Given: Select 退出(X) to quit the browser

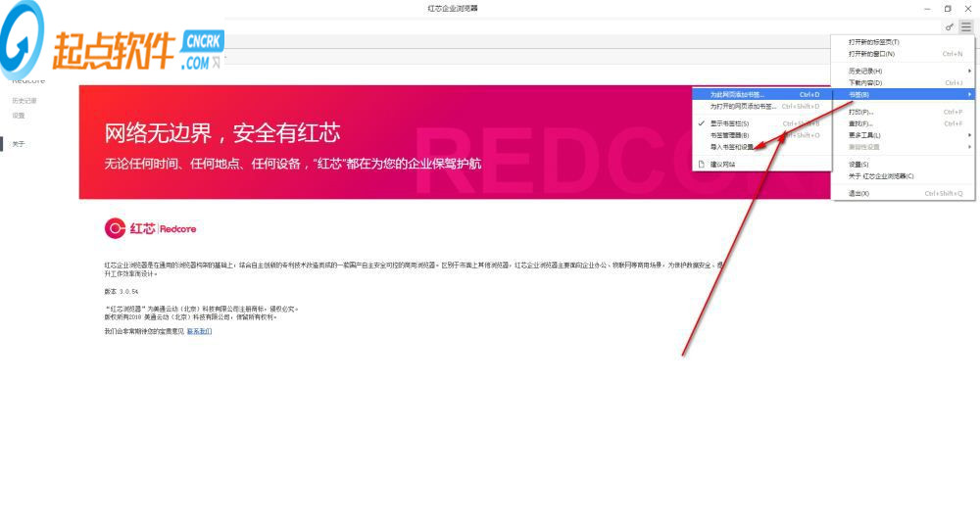Looking at the screenshot, I should (x=902, y=194).
